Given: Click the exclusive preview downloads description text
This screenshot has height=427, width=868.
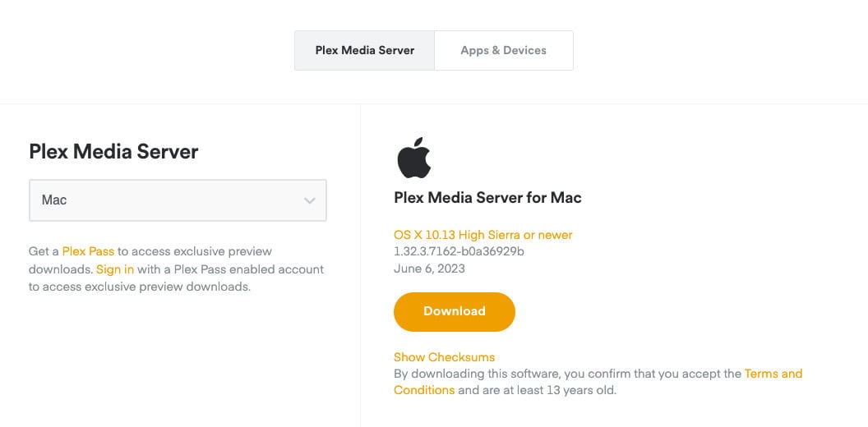Looking at the screenshot, I should click(x=176, y=269).
